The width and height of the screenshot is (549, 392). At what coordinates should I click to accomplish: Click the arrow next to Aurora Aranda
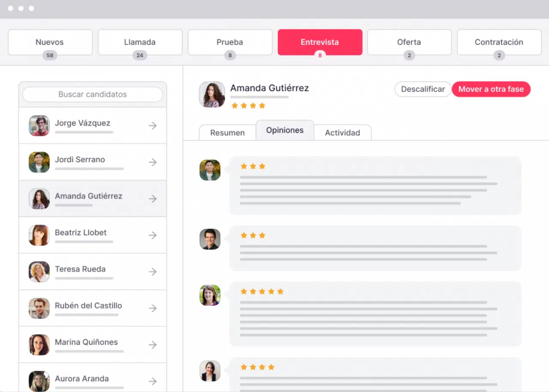click(x=152, y=381)
